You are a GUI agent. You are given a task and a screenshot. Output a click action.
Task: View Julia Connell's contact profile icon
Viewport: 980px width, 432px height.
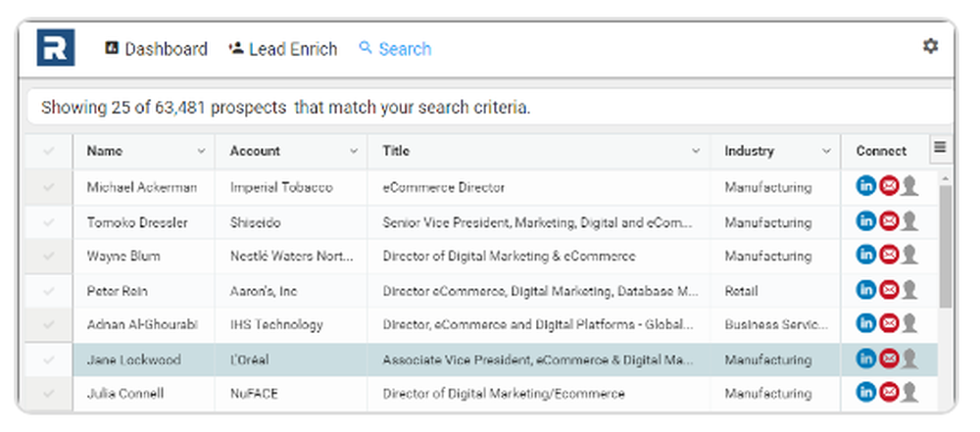coord(910,392)
